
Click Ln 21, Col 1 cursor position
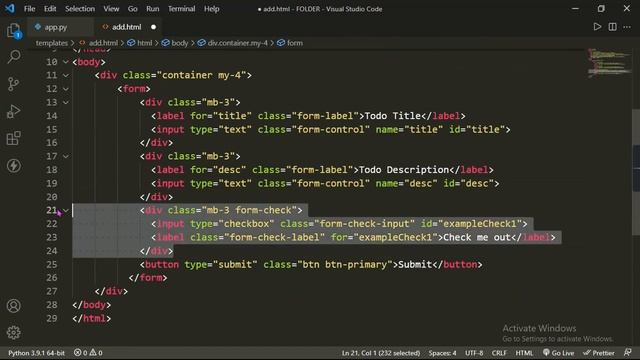381,353
